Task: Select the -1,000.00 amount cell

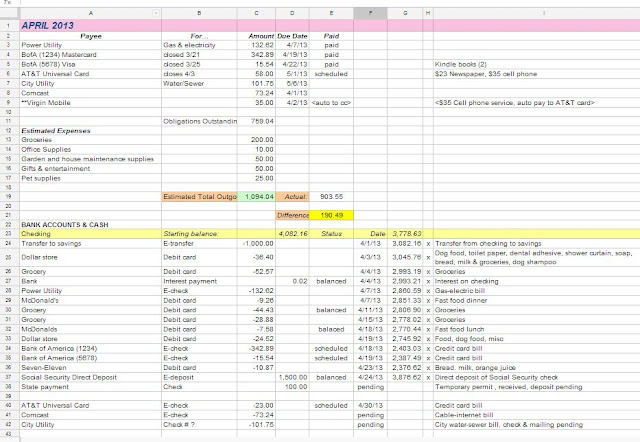Action: pyautogui.click(x=258, y=244)
